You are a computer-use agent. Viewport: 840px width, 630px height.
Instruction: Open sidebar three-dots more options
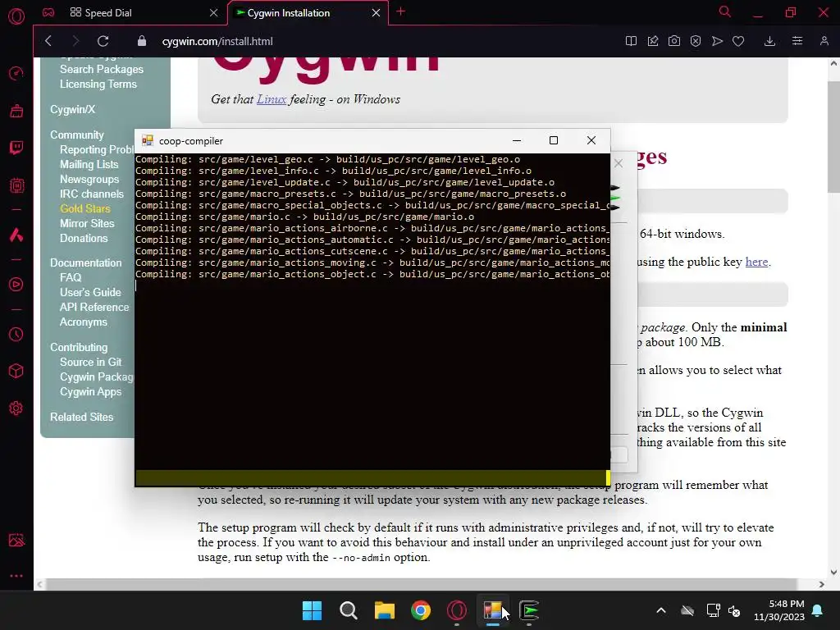coord(16,576)
